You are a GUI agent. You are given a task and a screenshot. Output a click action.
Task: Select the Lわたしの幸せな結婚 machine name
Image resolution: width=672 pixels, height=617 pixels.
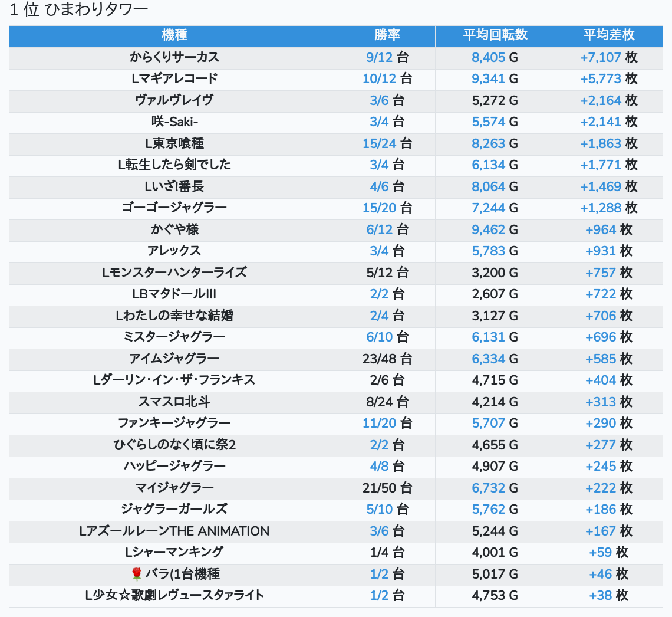tap(174, 316)
